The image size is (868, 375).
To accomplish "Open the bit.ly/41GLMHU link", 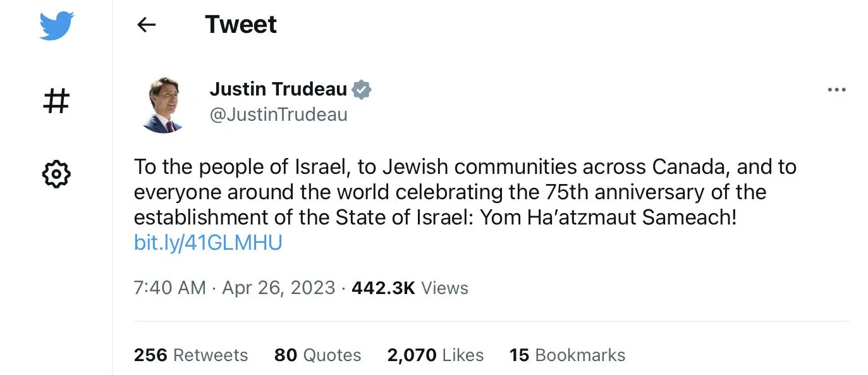I will click(x=208, y=243).
